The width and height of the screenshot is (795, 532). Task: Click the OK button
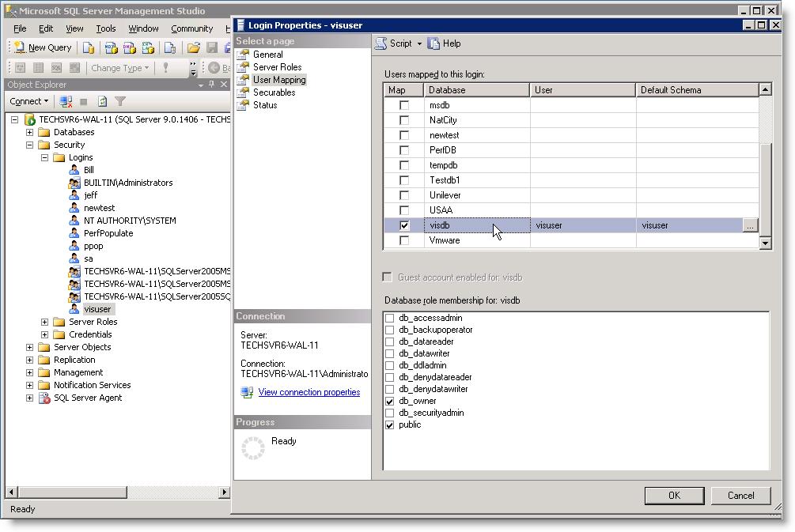(674, 496)
